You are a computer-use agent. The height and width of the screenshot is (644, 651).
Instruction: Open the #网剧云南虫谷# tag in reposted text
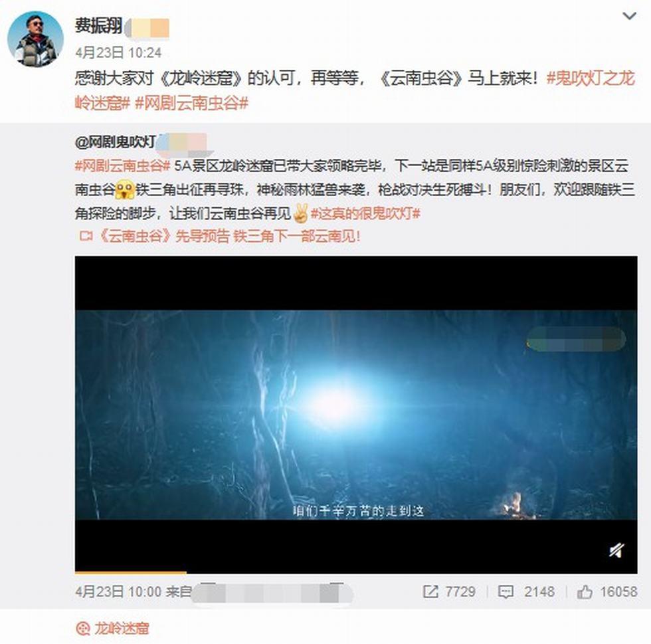pyautogui.click(x=122, y=166)
